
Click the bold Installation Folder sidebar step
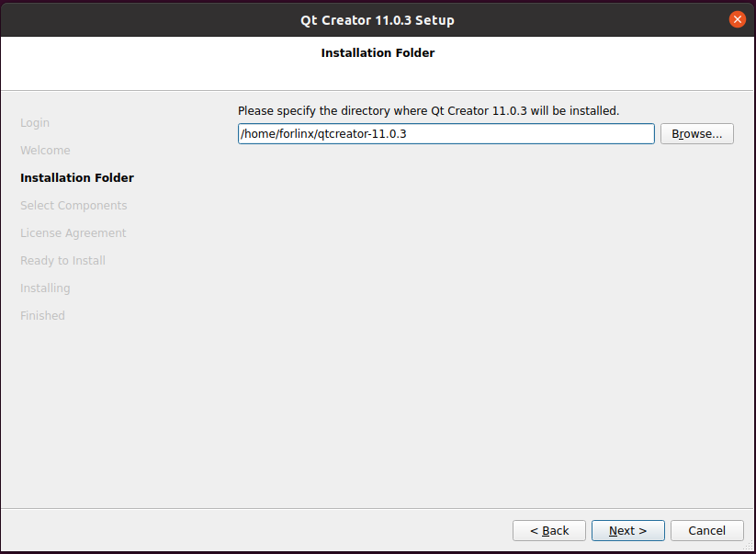(77, 178)
